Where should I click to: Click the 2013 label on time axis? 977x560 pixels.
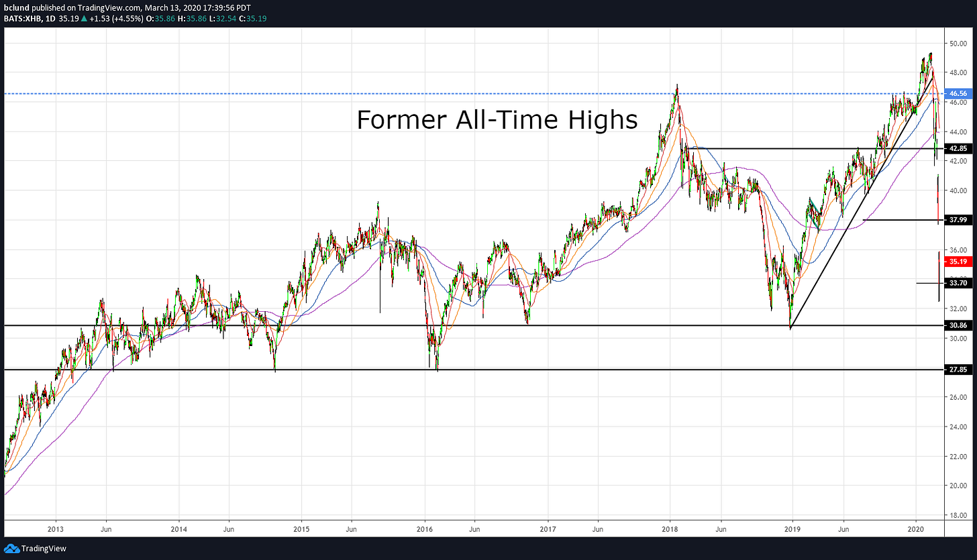56,528
